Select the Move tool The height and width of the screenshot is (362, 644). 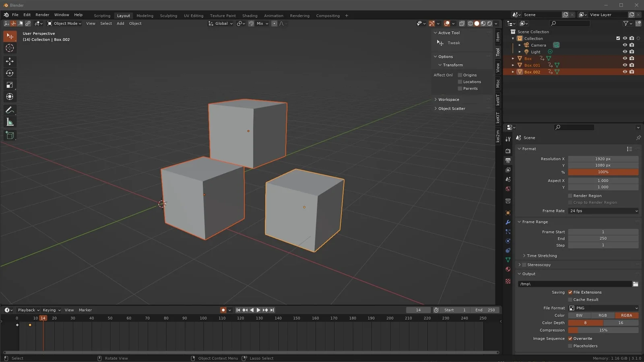point(10,61)
